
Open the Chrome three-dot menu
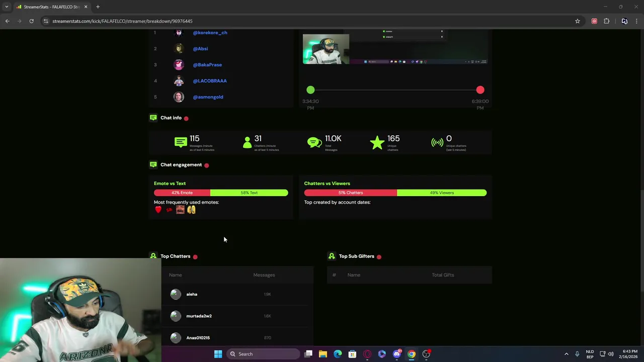coord(637,21)
